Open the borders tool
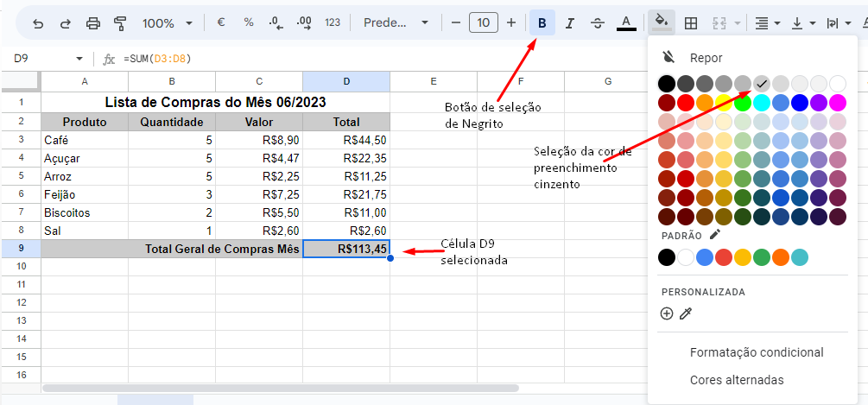The image size is (868, 405). [x=691, y=23]
